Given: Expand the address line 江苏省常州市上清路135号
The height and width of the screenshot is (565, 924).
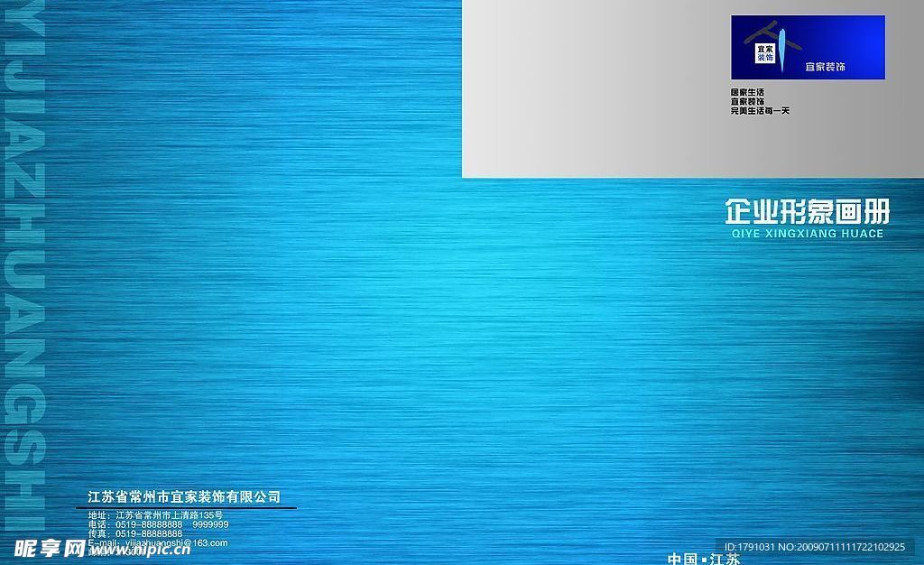Looking at the screenshot, I should [158, 514].
